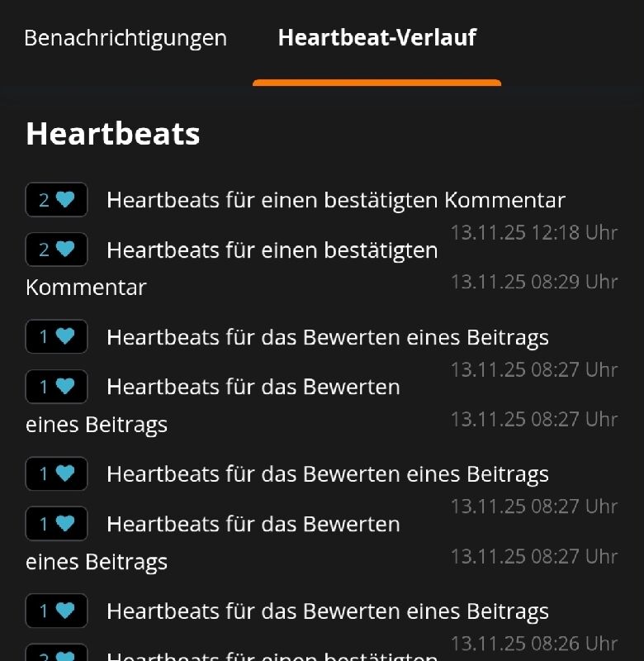This screenshot has height=661, width=644.
Task: Click the heart badge of the sixth list entry
Action: 56,524
